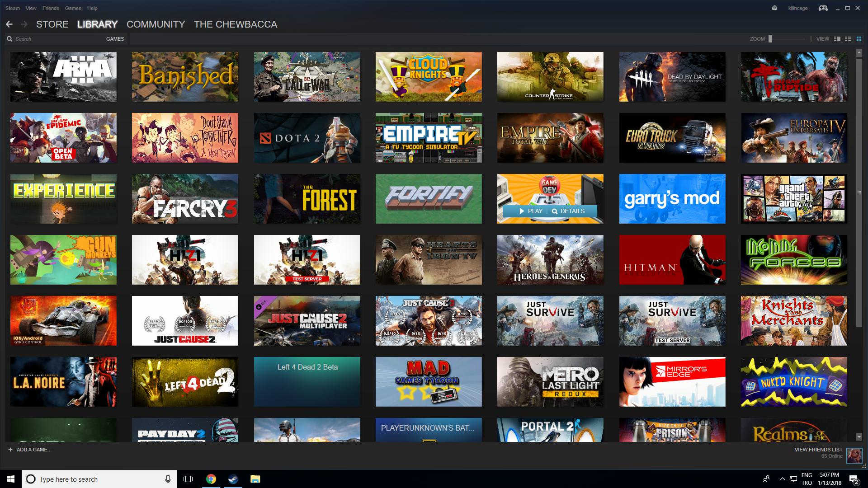The height and width of the screenshot is (488, 868).
Task: Open the Help menu
Action: (x=92, y=8)
